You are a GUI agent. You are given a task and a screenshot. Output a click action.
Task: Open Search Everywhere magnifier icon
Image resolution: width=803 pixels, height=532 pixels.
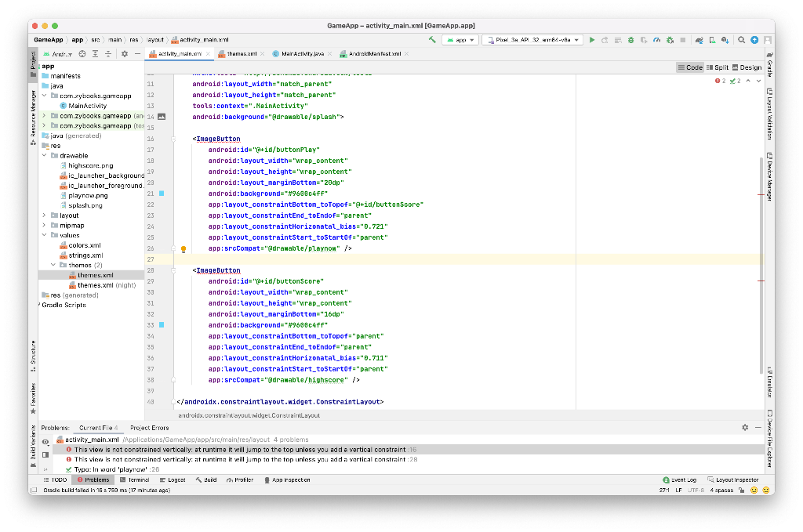[x=742, y=38]
